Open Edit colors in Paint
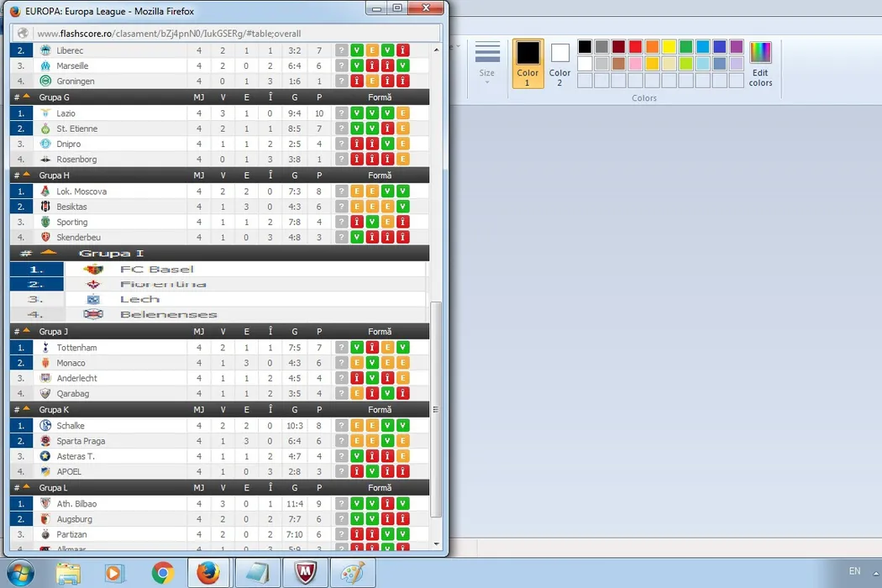This screenshot has height=588, width=882. coord(760,64)
